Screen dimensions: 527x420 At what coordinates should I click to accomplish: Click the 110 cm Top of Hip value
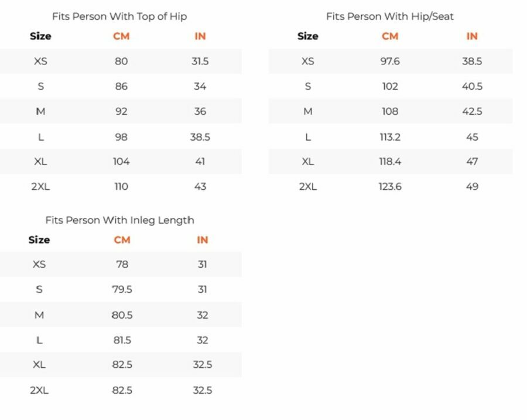(121, 186)
